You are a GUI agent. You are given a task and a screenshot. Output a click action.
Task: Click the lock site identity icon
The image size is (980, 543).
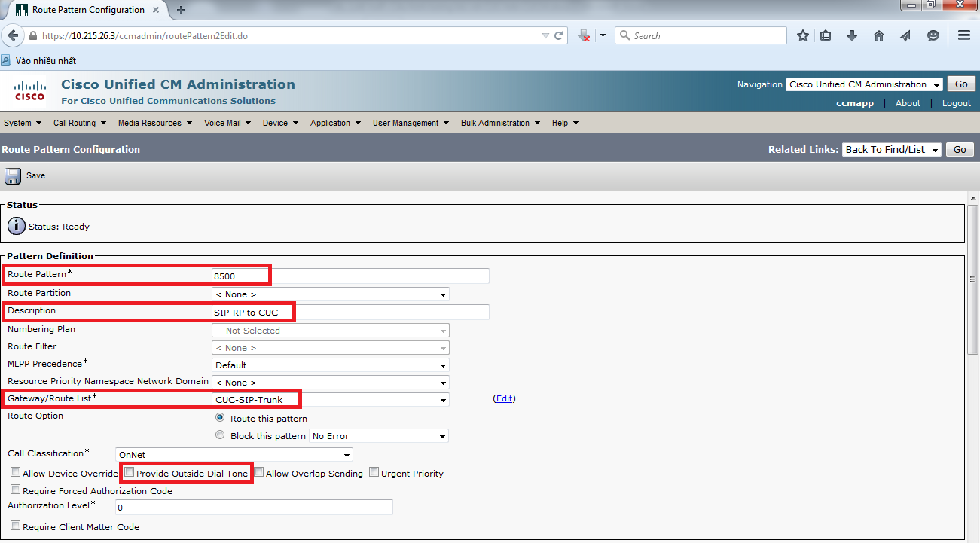point(33,35)
